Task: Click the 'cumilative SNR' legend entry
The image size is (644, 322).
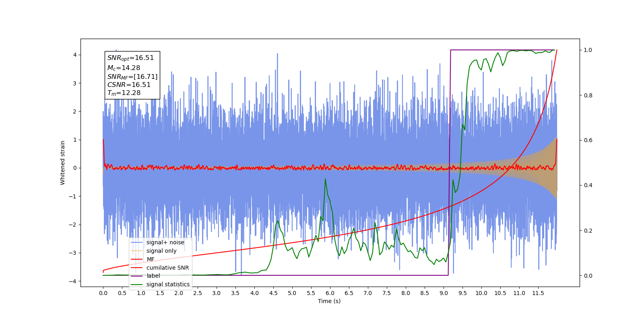Action: 160,268
